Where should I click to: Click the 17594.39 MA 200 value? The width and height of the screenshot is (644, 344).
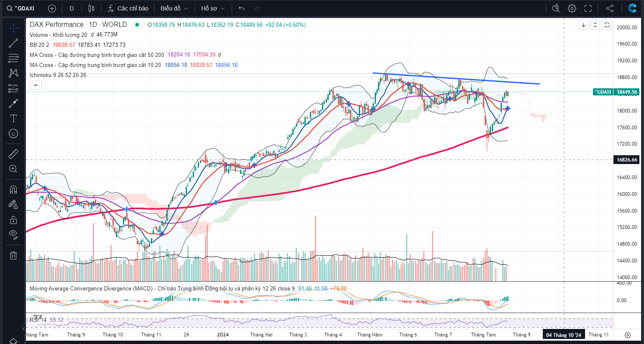click(204, 55)
